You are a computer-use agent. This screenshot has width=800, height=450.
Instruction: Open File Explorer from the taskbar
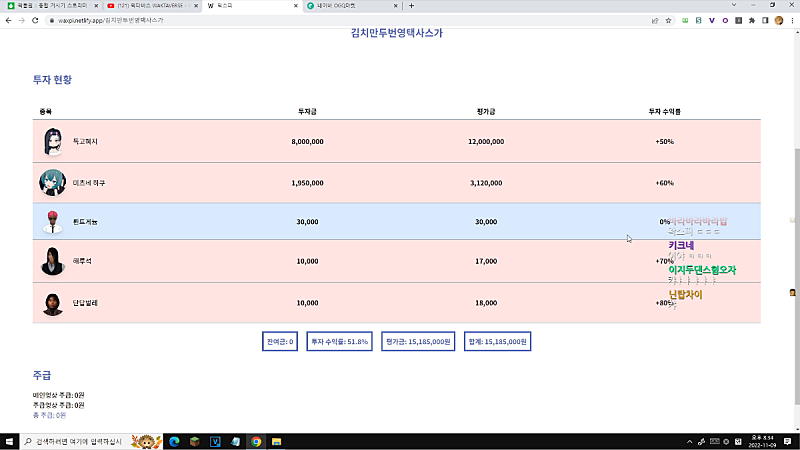click(277, 441)
